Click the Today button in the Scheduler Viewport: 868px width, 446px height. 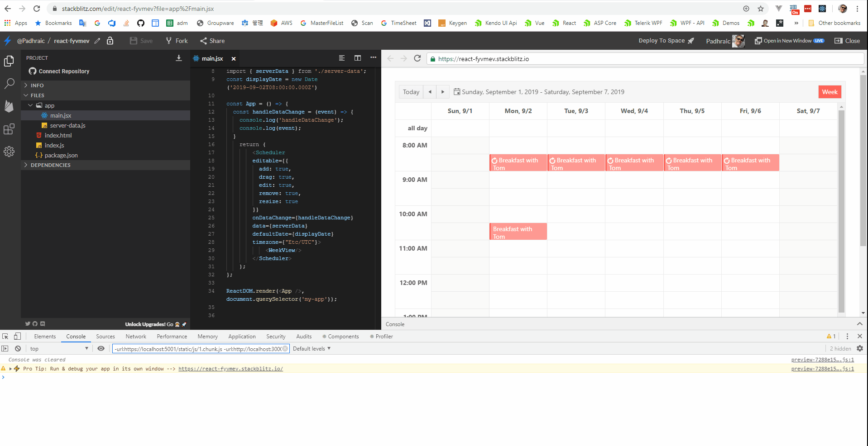(410, 92)
